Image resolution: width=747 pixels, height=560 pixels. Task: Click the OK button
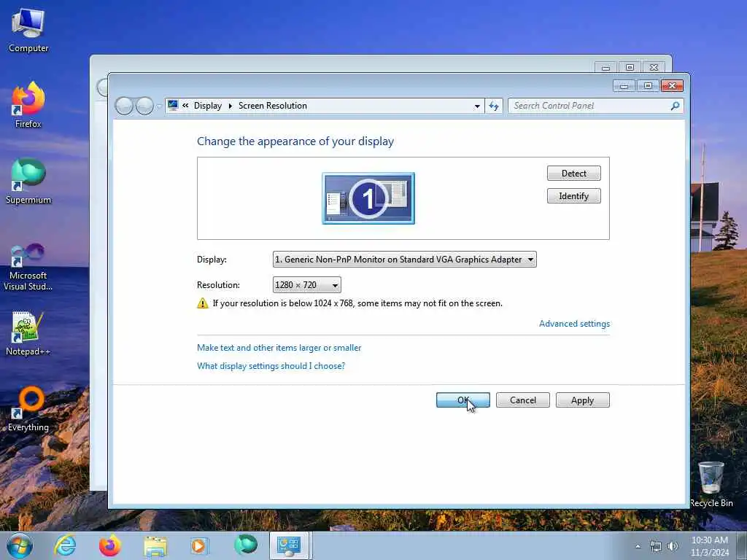[x=462, y=400]
